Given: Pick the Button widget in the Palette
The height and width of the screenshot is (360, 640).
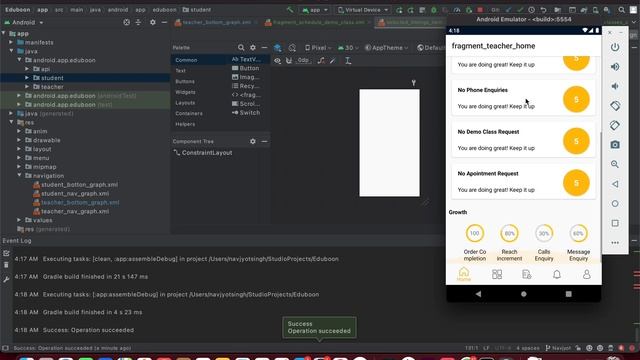Looking at the screenshot, I should [246, 68].
